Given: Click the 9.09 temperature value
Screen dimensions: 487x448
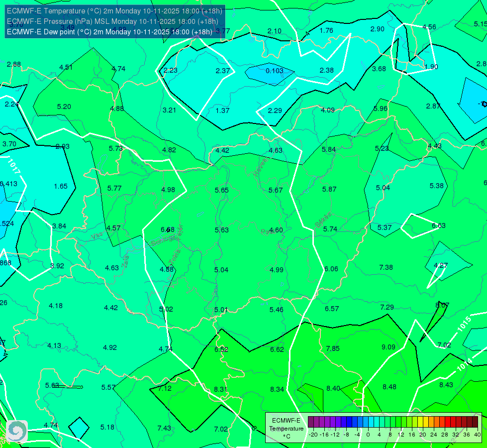Looking at the screenshot, I should coord(388,347).
